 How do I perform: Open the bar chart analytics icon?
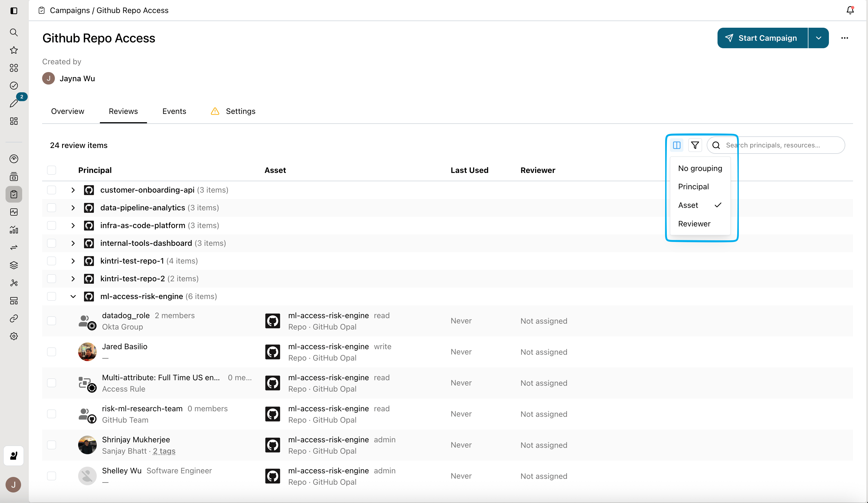[14, 230]
